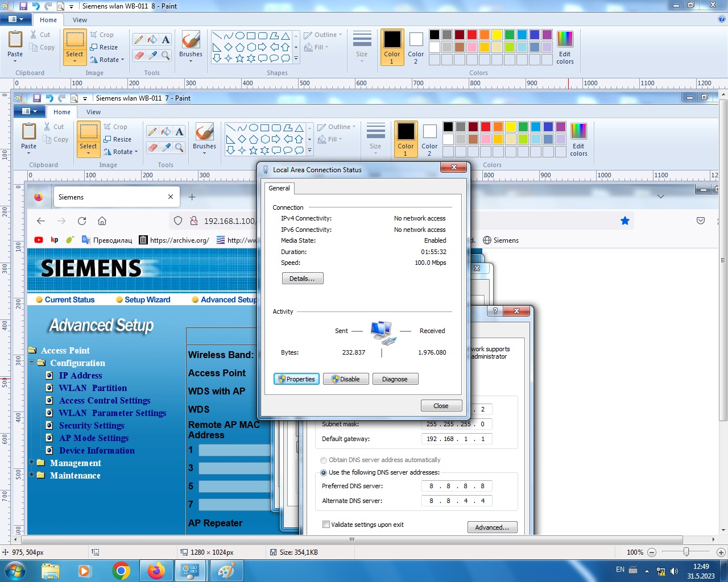Viewport: 728px width, 582px height.
Task: Undo the last action in the main Paint title bar
Action: (36, 6)
